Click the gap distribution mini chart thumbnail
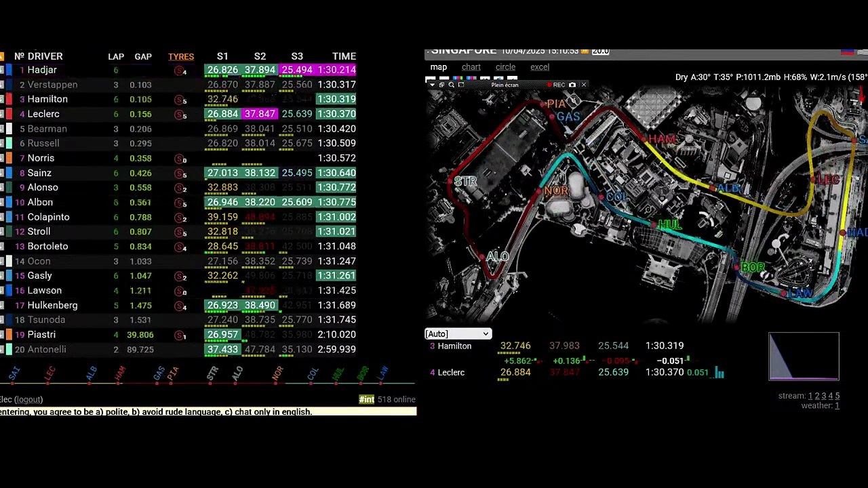The height and width of the screenshot is (488, 868). [x=804, y=357]
